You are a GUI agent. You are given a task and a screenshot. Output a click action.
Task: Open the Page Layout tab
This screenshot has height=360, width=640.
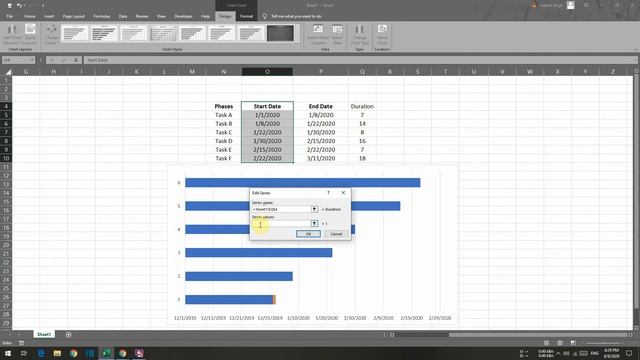pos(73,16)
